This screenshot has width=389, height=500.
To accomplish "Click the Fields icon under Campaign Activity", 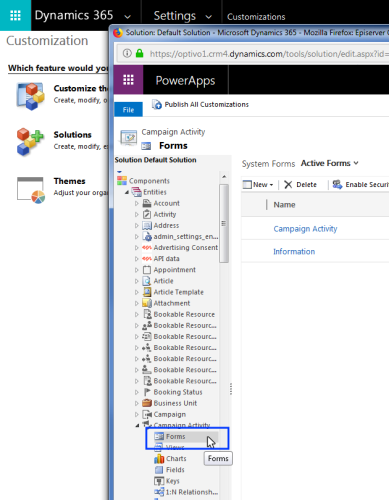I will [159, 470].
